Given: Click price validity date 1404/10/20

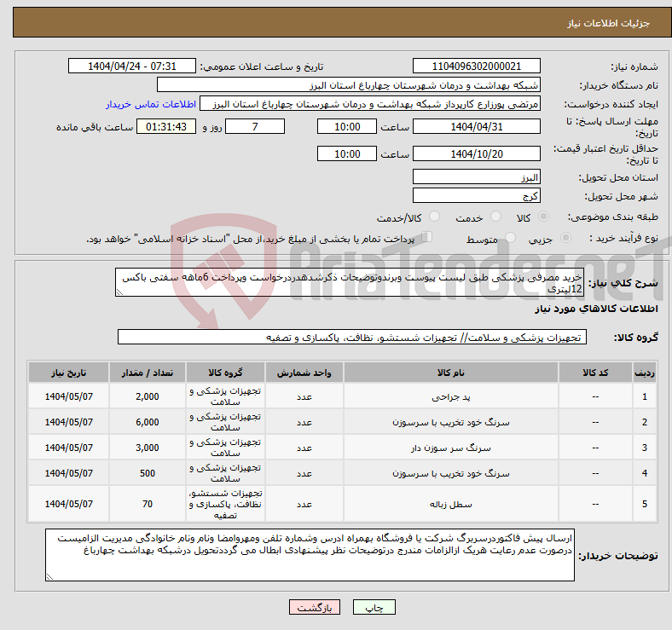Looking at the screenshot, I should (477, 153).
